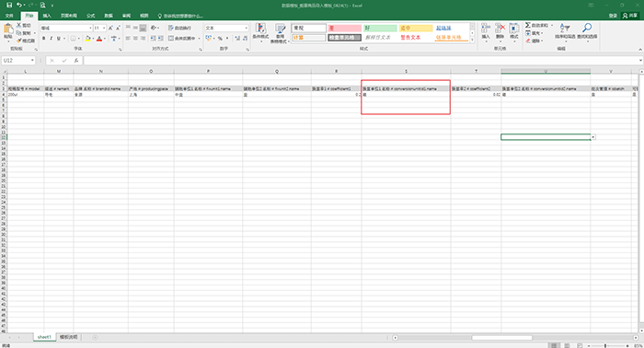This screenshot has height=348, width=644.
Task: Click the Share button
Action: (629, 16)
